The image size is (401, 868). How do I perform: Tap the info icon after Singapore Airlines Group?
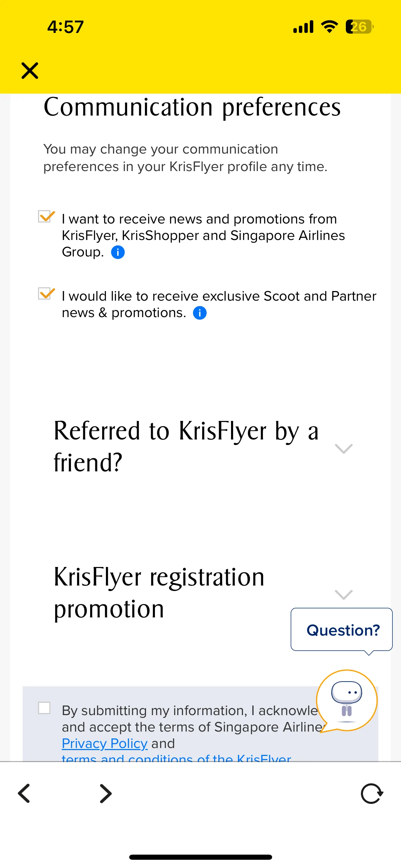pos(118,252)
